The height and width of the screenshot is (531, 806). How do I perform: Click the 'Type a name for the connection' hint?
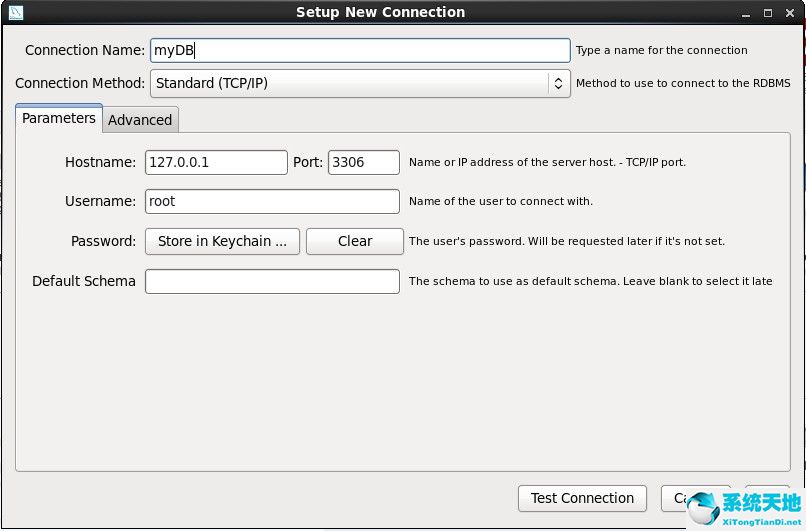pyautogui.click(x=662, y=50)
